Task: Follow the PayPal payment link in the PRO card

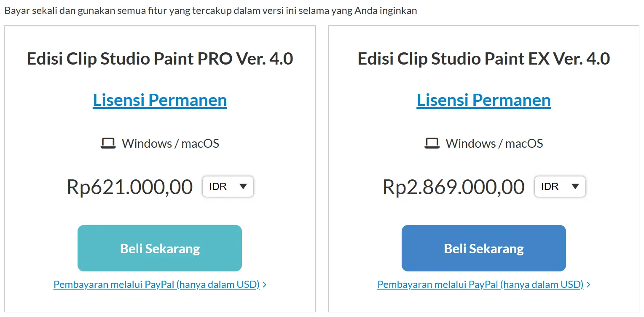Action: coord(156,284)
